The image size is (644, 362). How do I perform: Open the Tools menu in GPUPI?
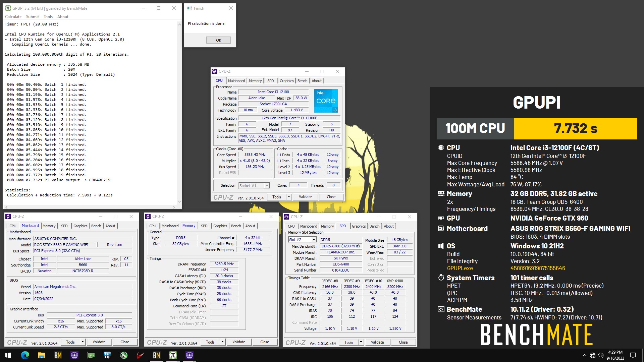[x=48, y=17]
